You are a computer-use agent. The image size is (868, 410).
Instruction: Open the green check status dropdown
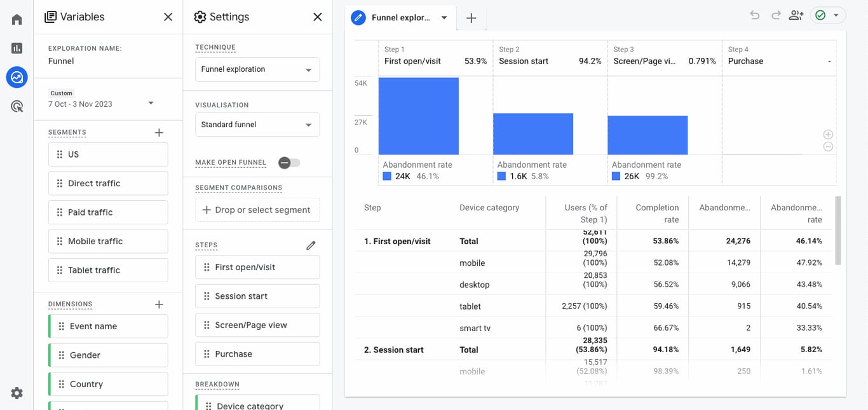click(828, 15)
